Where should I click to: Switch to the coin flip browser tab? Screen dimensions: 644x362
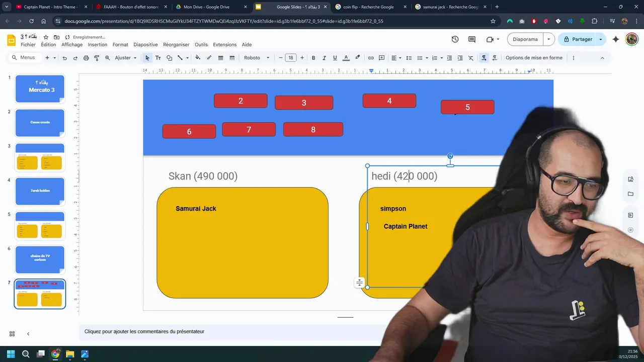(370, 7)
